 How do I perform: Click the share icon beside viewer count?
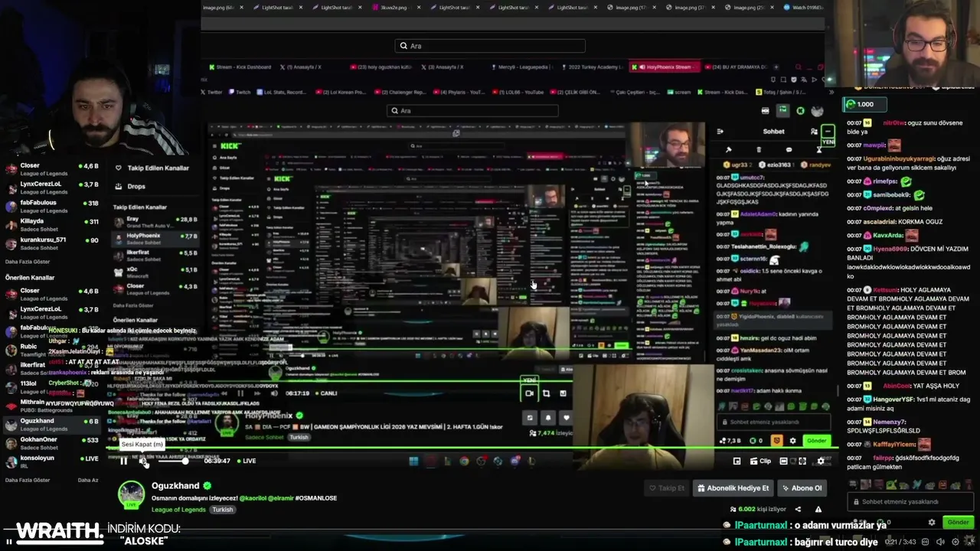click(x=798, y=509)
